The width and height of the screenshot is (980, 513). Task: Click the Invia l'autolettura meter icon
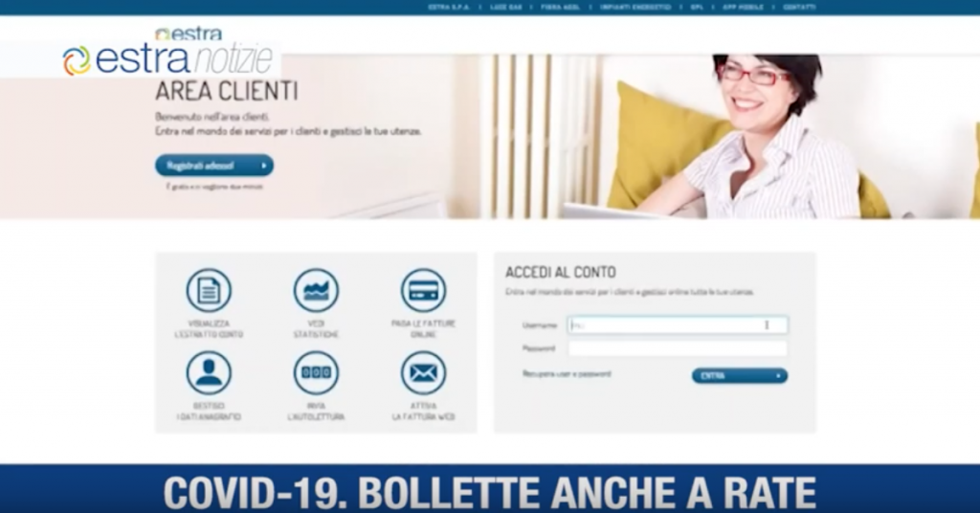point(316,373)
